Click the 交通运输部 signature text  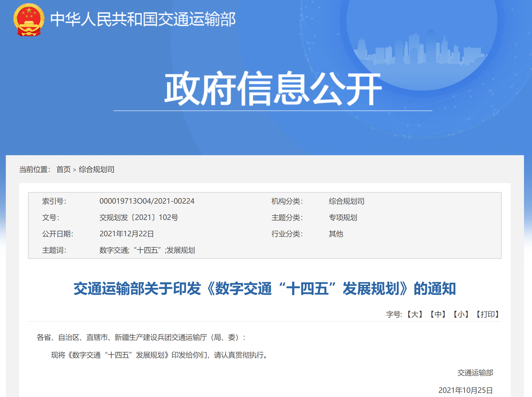click(475, 373)
